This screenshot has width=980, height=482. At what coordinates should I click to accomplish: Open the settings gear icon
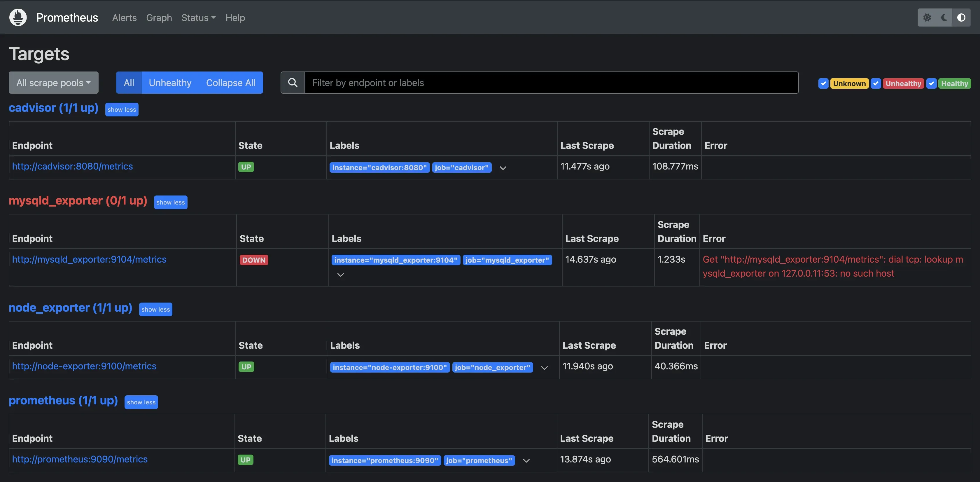pos(928,18)
